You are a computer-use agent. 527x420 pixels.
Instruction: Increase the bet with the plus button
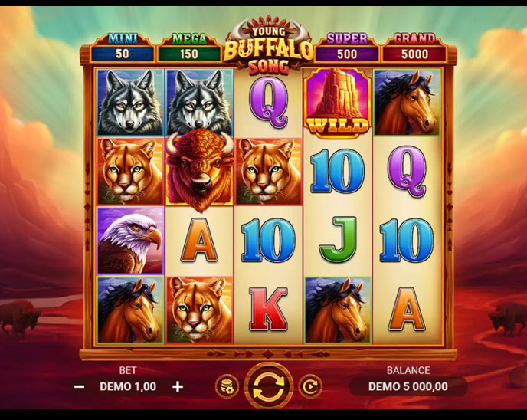click(178, 387)
